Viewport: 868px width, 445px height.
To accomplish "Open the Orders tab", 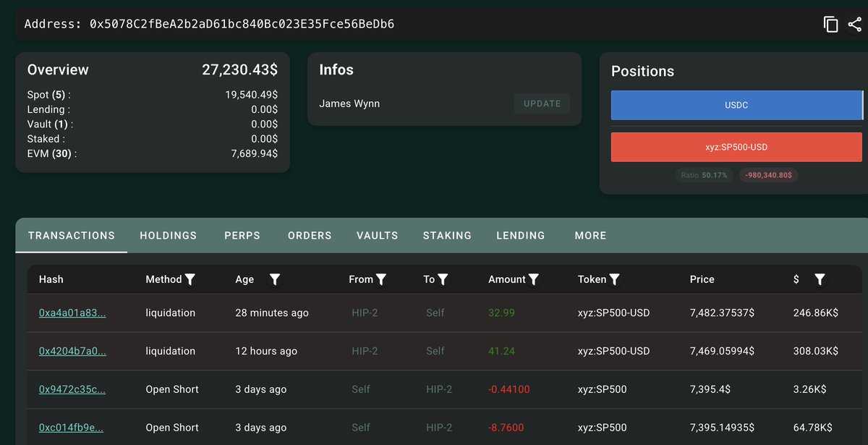I will click(310, 235).
